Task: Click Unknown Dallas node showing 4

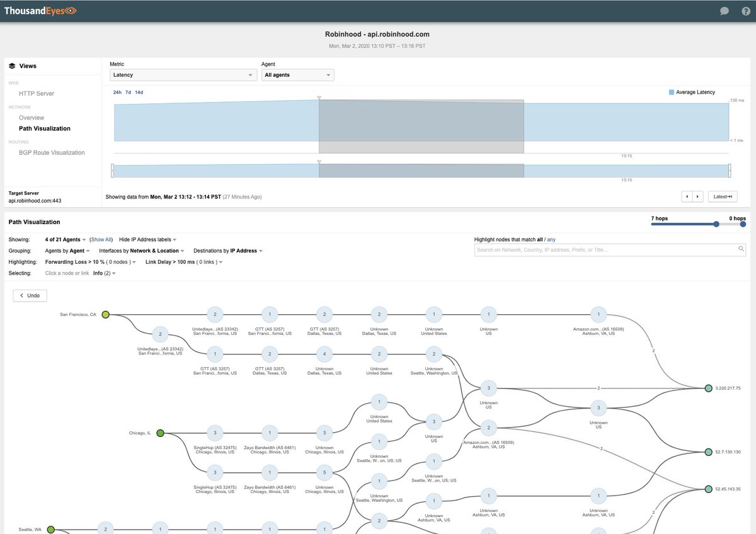Action: pos(324,354)
